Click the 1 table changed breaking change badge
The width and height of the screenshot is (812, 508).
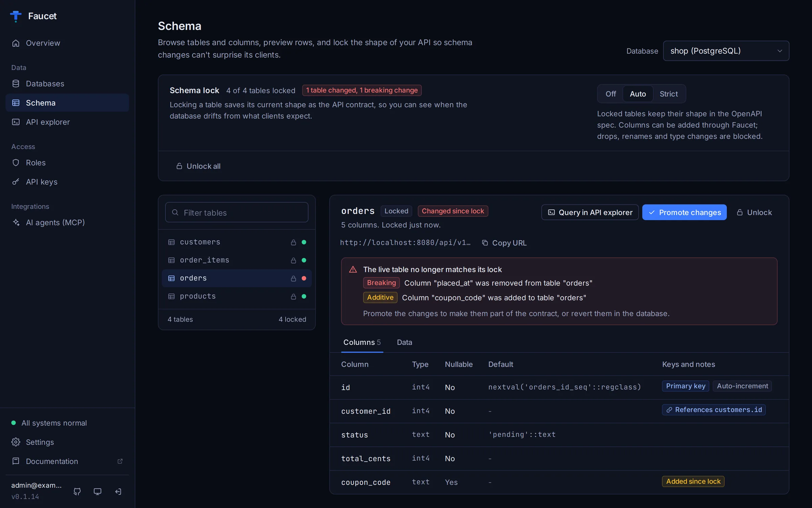coord(362,90)
